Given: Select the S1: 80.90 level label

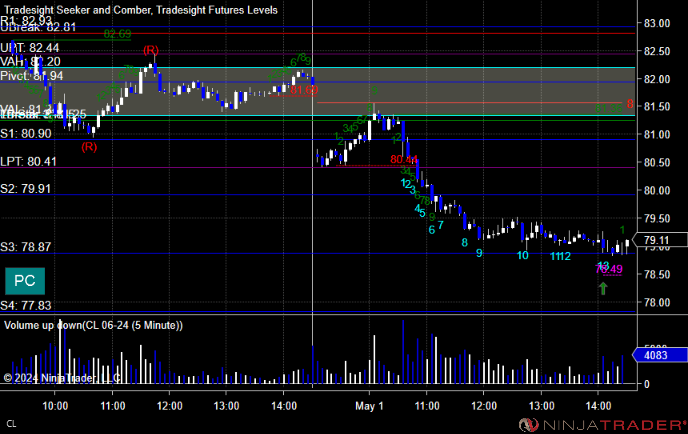Looking at the screenshot, I should coord(26,133).
